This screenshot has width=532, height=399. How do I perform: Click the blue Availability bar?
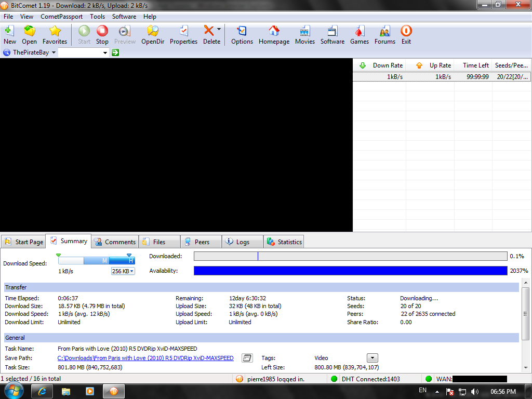click(x=351, y=271)
